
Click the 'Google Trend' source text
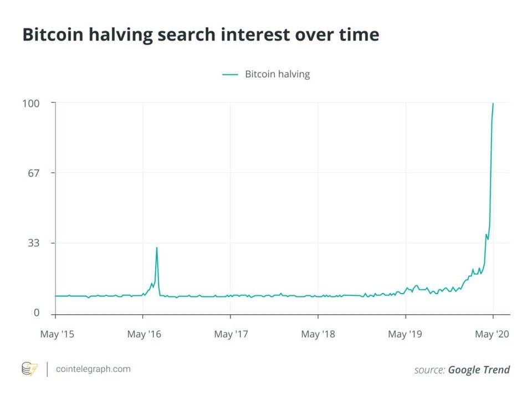pos(479,370)
